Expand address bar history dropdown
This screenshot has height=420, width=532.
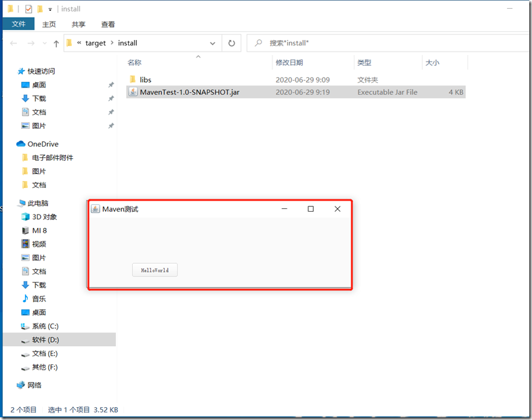[212, 43]
